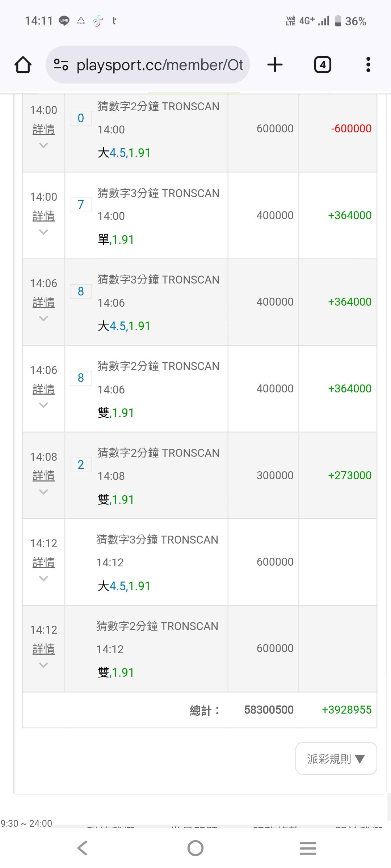
Task: Open Chrome three-dot overflow menu
Action: click(368, 65)
